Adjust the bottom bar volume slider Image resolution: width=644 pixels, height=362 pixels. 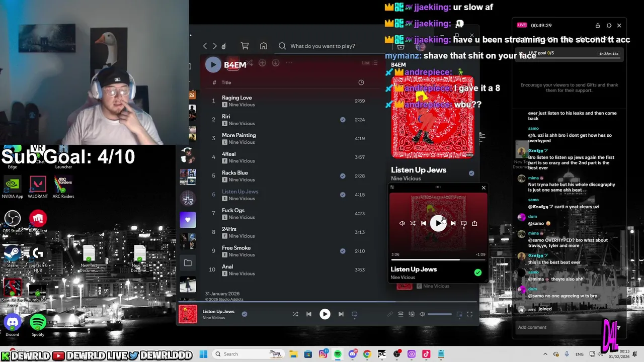pos(440,314)
